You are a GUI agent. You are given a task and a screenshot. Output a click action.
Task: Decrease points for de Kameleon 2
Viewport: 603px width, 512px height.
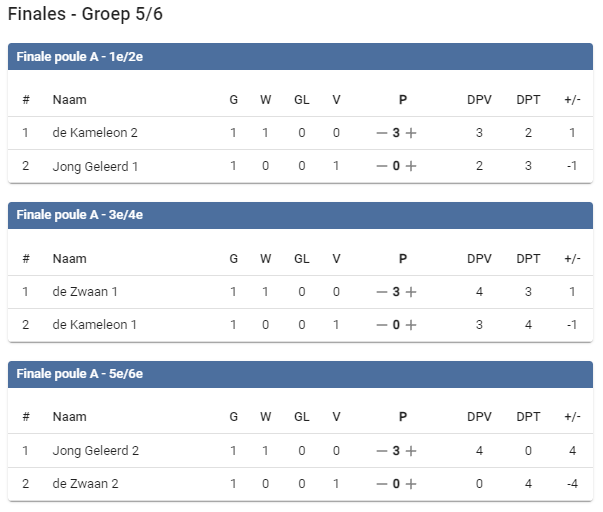coord(381,133)
